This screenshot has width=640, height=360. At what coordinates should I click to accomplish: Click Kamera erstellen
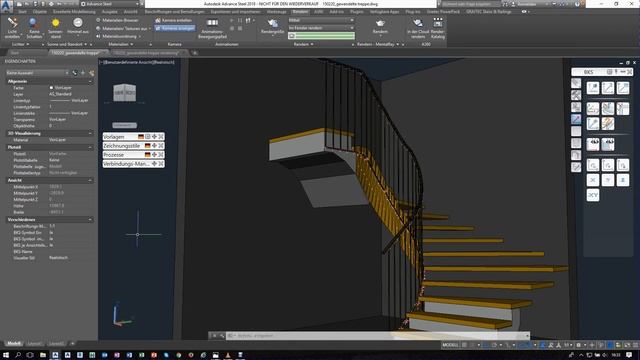(174, 20)
